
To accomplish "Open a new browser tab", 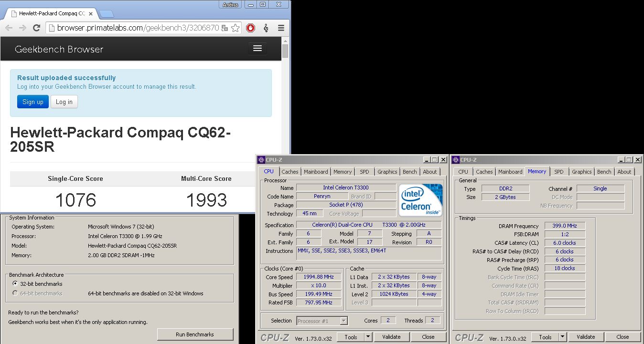I will (x=106, y=13).
